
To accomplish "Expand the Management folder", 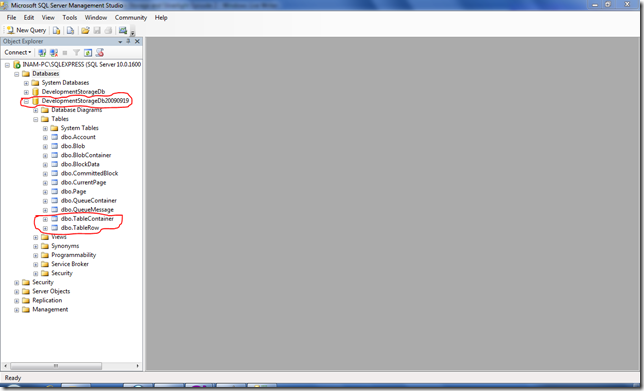I will coord(17,310).
